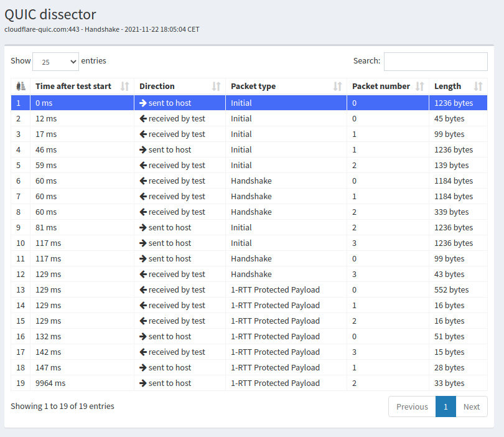504x437 pixels.
Task: Click Initial packet type in row 10
Action: pyautogui.click(x=241, y=243)
